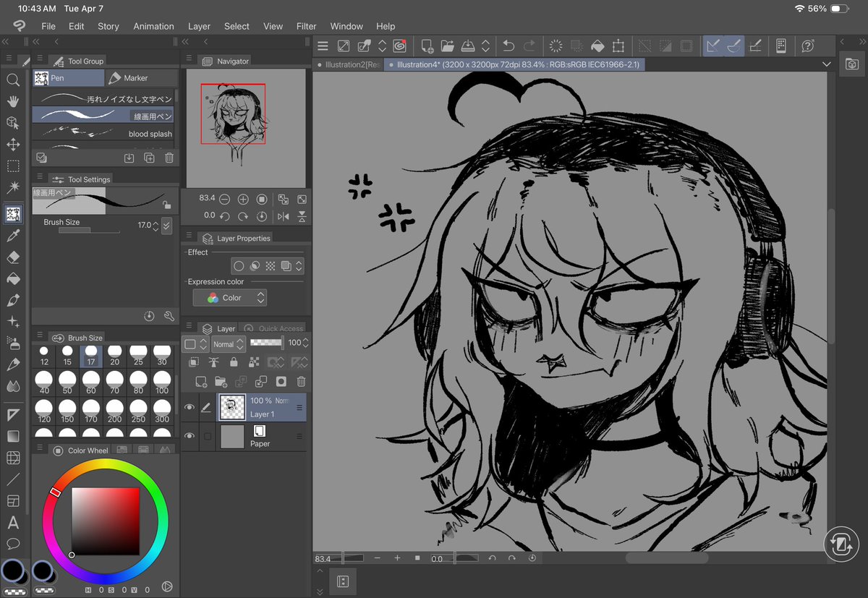
Task: Open the Animation menu
Action: pos(153,26)
